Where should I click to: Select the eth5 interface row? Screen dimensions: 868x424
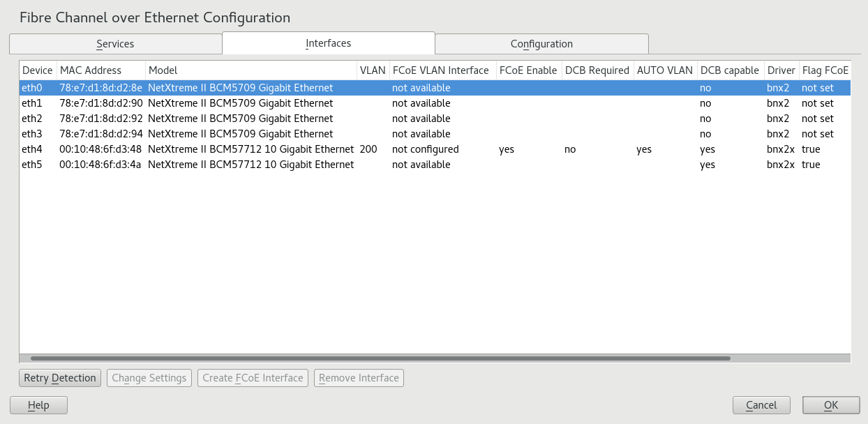coord(32,165)
